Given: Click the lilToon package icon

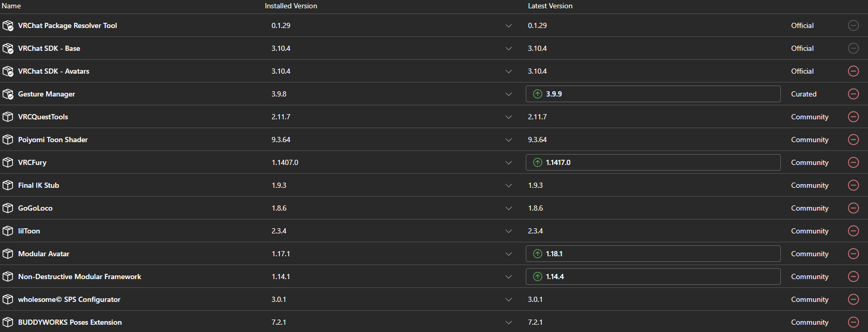Looking at the screenshot, I should (x=8, y=231).
